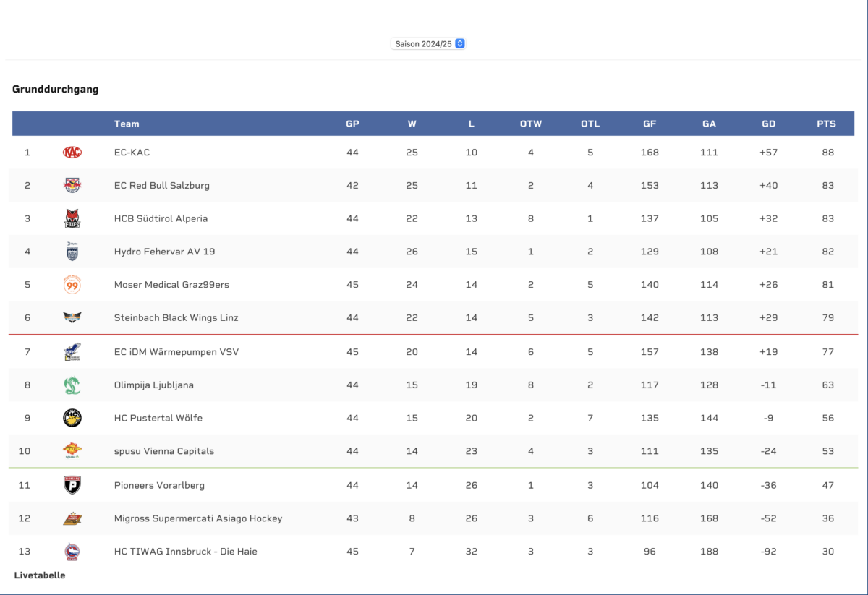This screenshot has width=868, height=595.
Task: Click the GD column header
Action: click(x=769, y=124)
